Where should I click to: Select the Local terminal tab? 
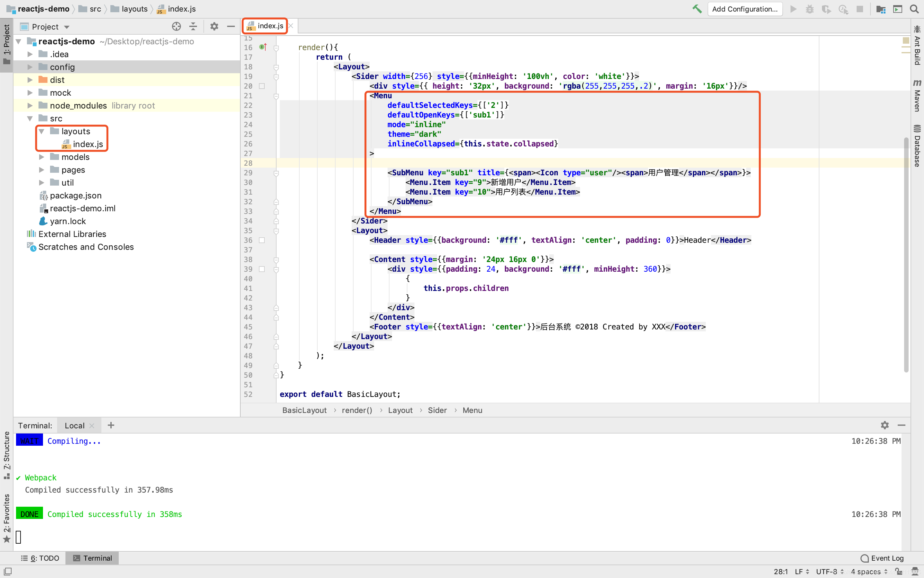[75, 425]
